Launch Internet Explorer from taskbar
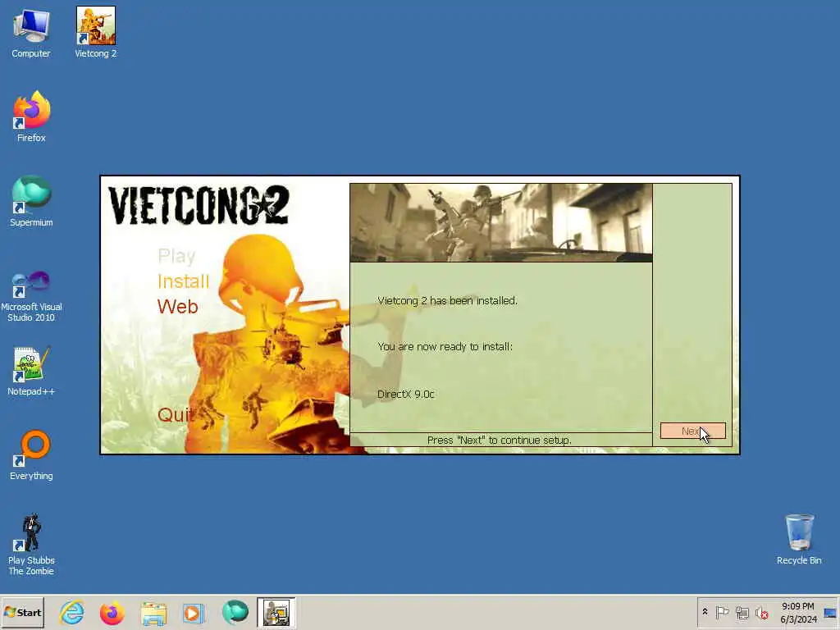The height and width of the screenshot is (630, 840). coord(72,612)
